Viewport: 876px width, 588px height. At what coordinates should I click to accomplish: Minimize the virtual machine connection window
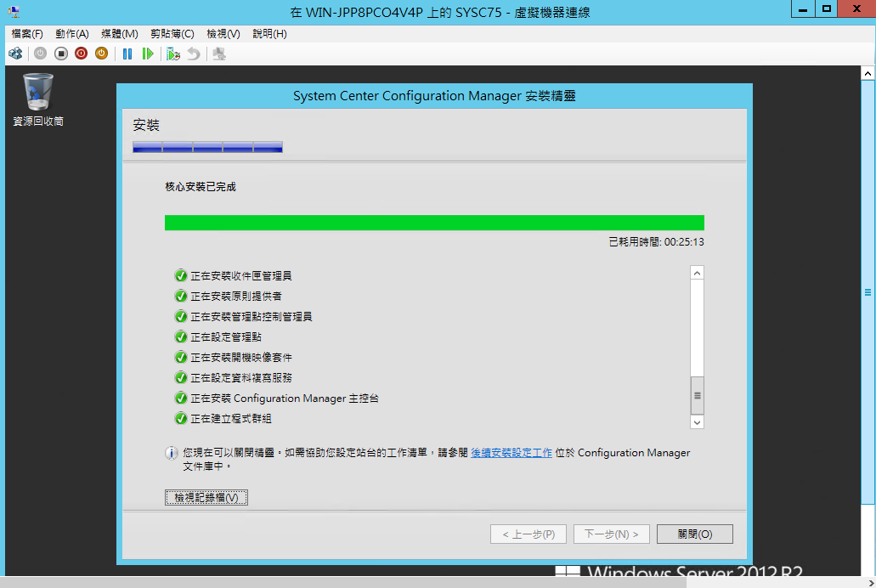pyautogui.click(x=803, y=9)
